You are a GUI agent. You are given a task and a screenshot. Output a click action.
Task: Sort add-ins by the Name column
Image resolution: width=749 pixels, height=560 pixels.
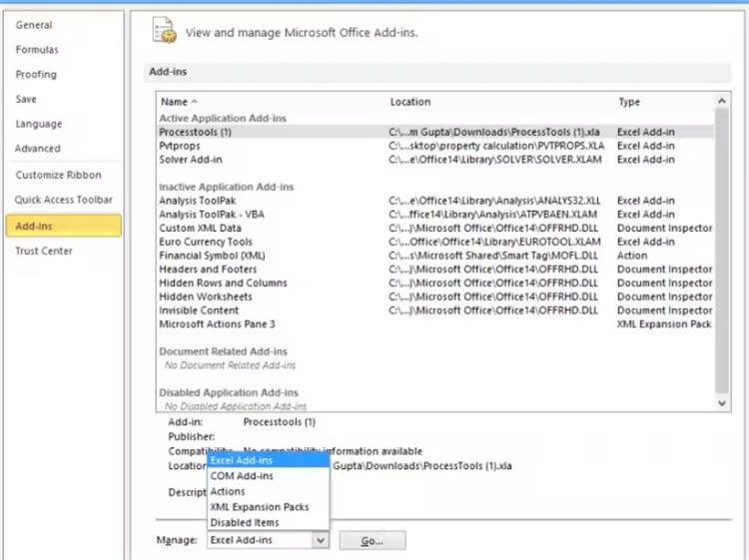[x=179, y=102]
